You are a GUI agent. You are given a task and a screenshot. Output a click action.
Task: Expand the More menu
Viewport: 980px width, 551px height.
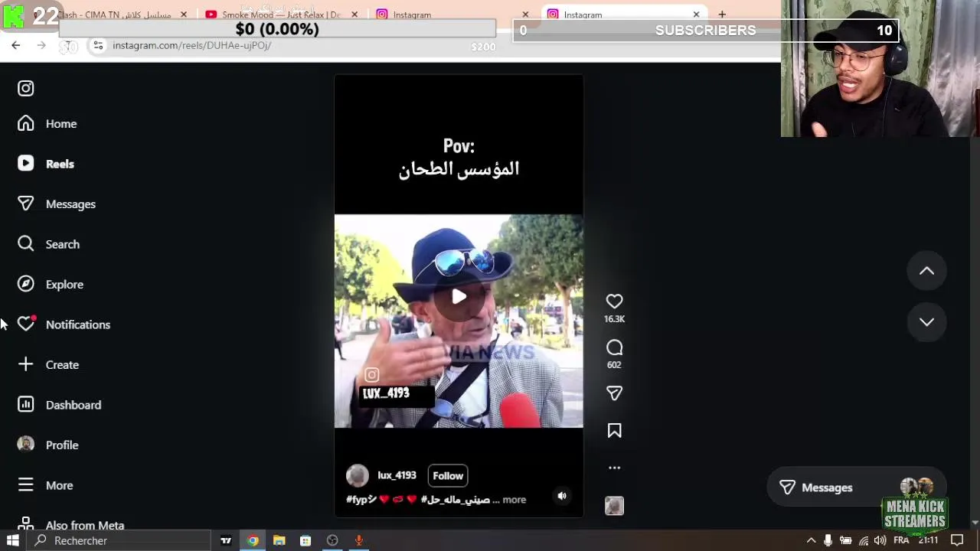pos(46,485)
